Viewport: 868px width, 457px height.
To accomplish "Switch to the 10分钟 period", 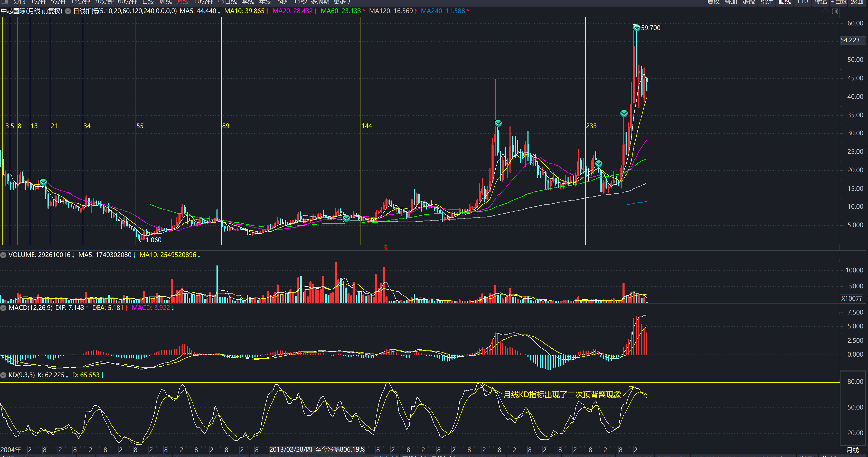I will click(x=204, y=2).
